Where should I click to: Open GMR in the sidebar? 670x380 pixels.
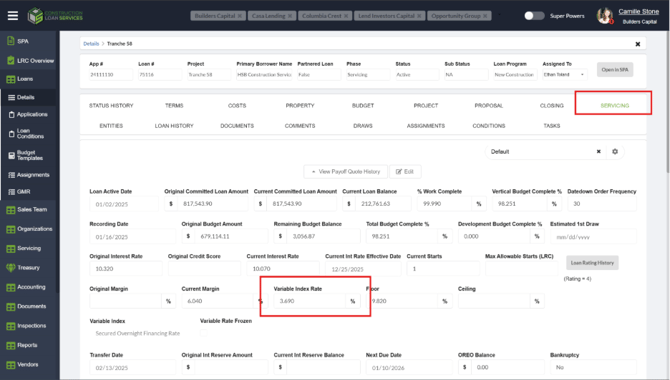[19, 192]
